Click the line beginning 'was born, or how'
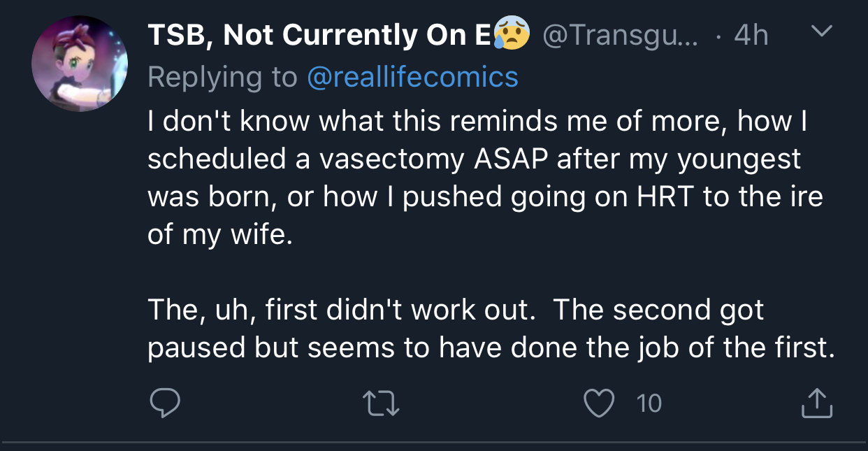Viewport: 868px width, 451px height. [x=485, y=196]
